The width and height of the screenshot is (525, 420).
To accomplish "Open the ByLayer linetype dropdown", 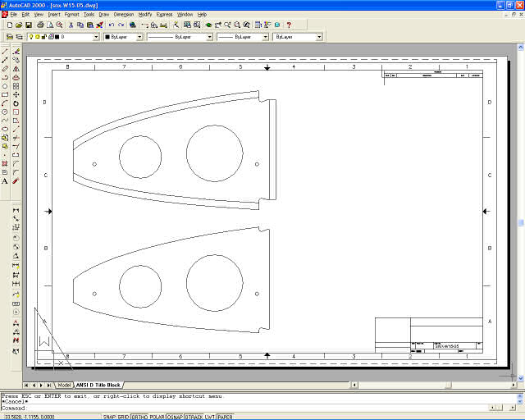I will [209, 37].
